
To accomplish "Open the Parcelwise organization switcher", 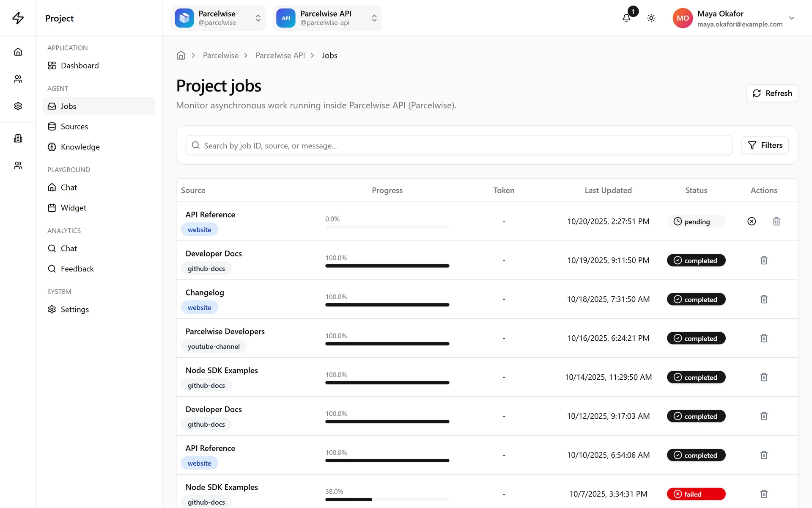I will pos(219,18).
